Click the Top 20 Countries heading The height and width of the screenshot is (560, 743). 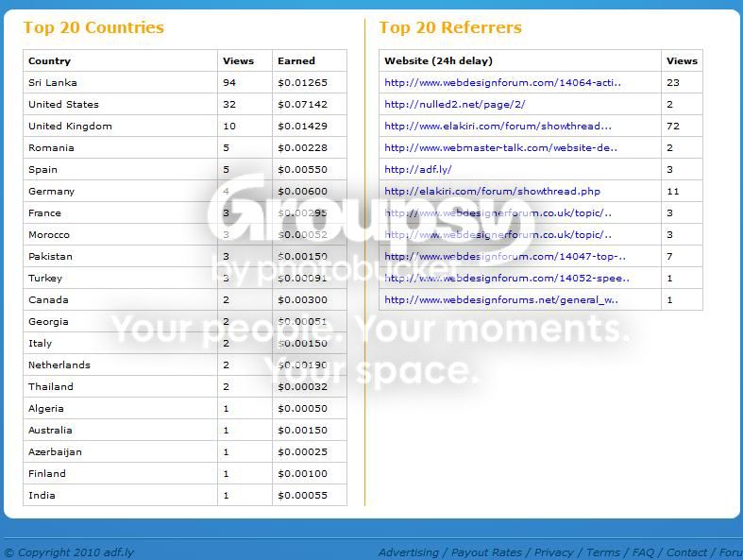(x=93, y=27)
